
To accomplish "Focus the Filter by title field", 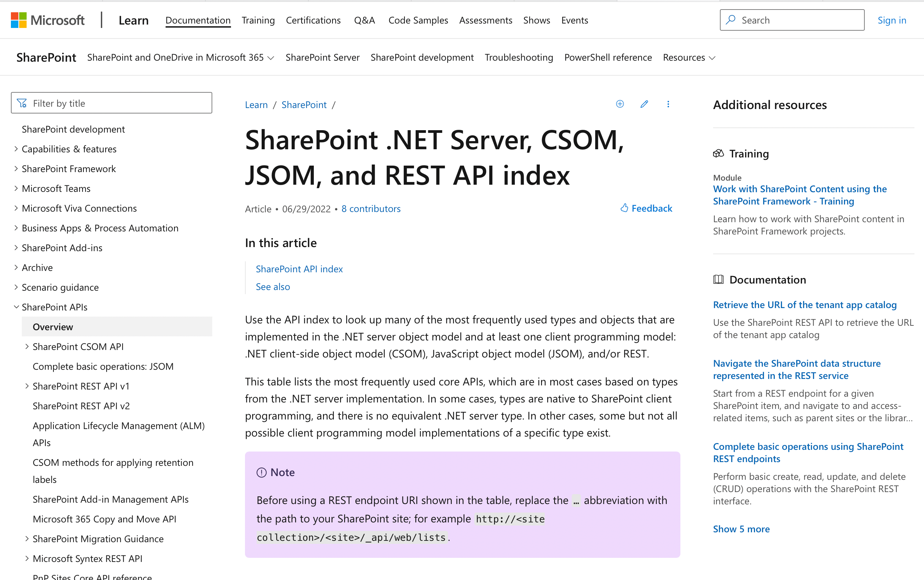I will click(111, 103).
